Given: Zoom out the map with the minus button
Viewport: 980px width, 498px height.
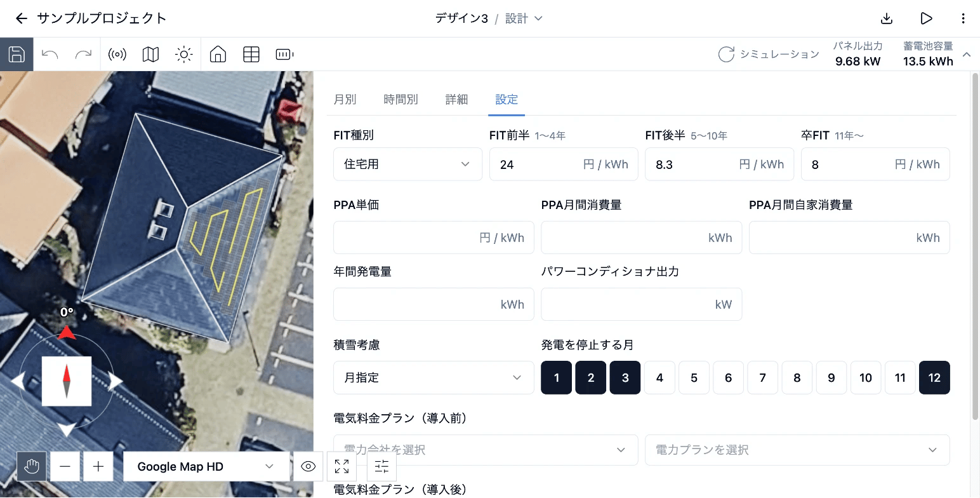Looking at the screenshot, I should coord(65,466).
